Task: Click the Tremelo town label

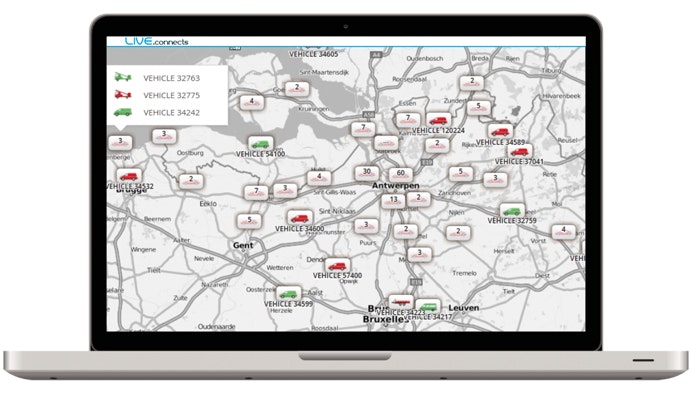Action: point(464,273)
